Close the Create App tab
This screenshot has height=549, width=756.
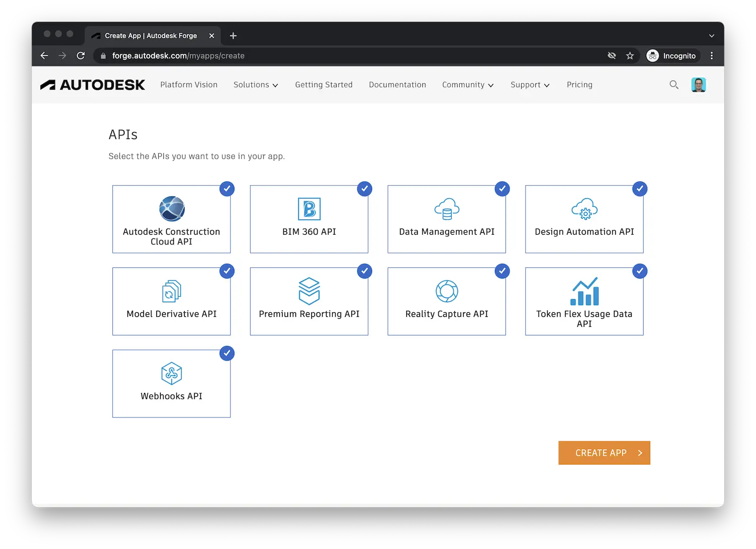tap(212, 36)
